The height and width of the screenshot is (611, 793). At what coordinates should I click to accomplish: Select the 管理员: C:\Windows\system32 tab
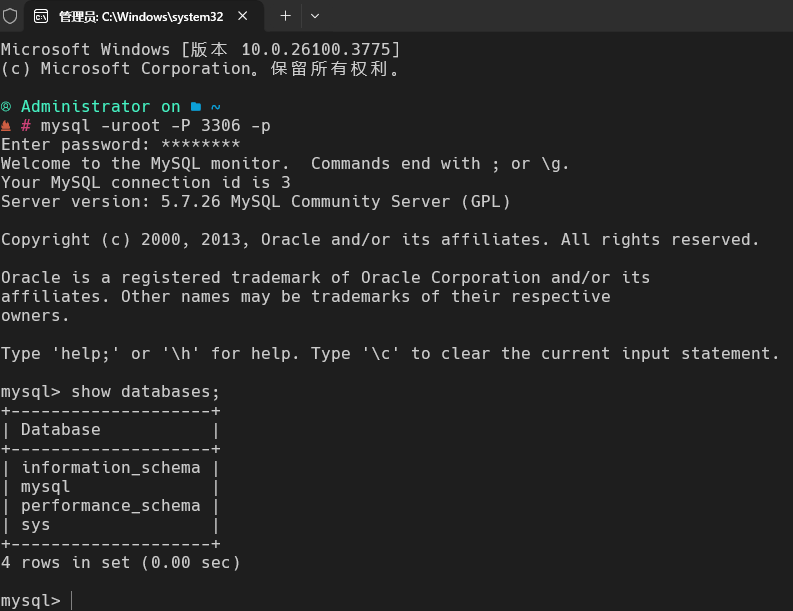(140, 16)
